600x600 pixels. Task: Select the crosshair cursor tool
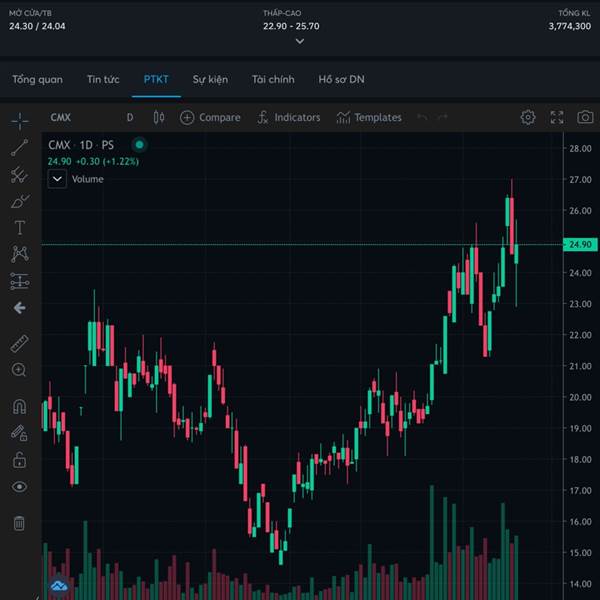click(20, 121)
